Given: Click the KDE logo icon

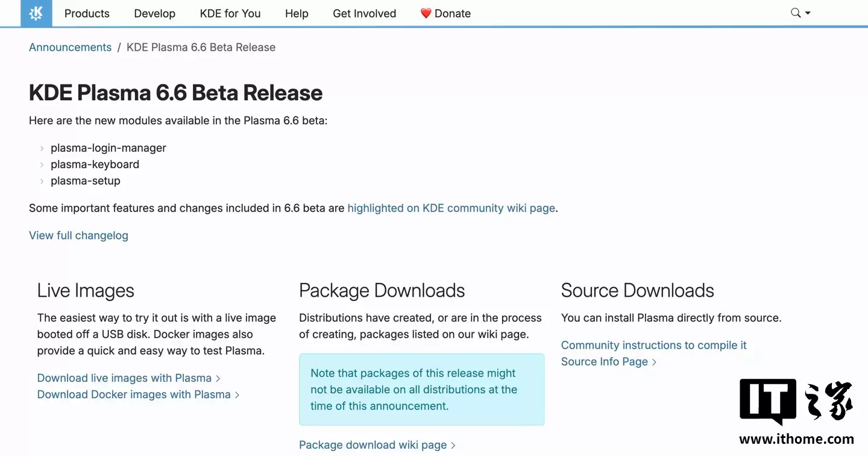Looking at the screenshot, I should click(x=36, y=13).
